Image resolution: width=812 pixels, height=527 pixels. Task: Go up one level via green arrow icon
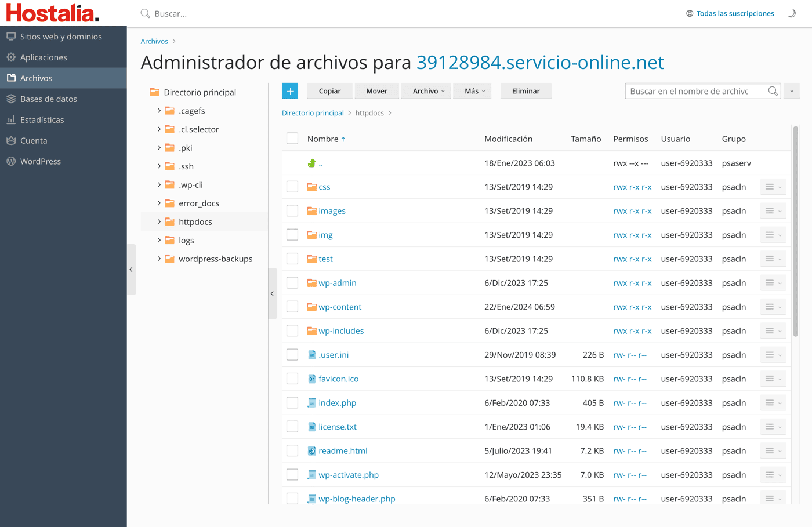click(x=312, y=163)
